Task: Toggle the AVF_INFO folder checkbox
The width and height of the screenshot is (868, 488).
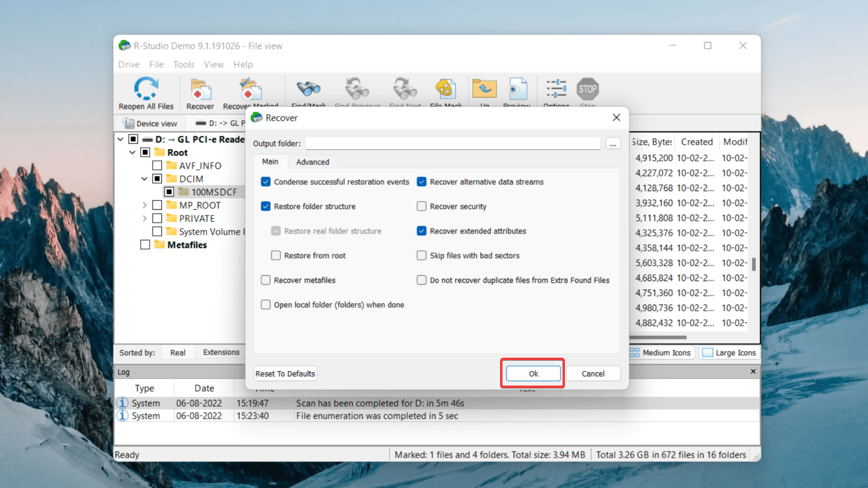Action: [157, 165]
